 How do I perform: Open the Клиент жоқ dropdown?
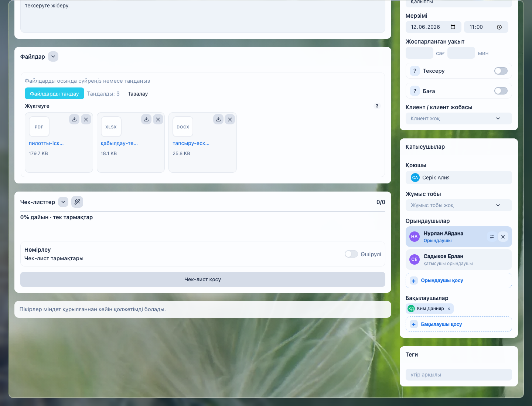coord(458,118)
